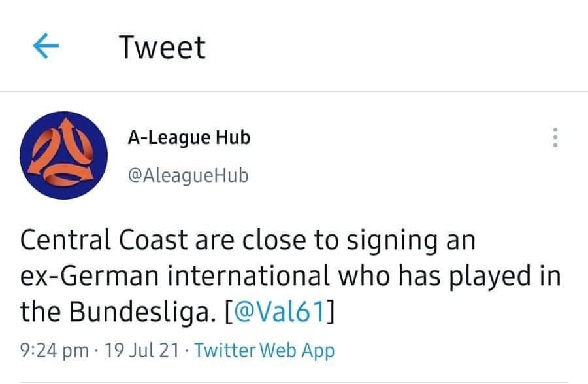
Task: Open the @Val61 mention link
Action: (x=280, y=311)
